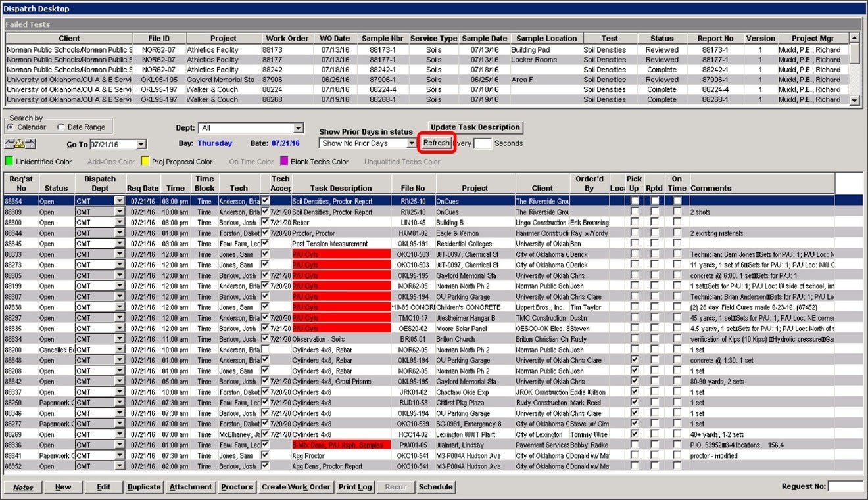
Task: Open the Go To date dropdown arrow
Action: (x=141, y=145)
